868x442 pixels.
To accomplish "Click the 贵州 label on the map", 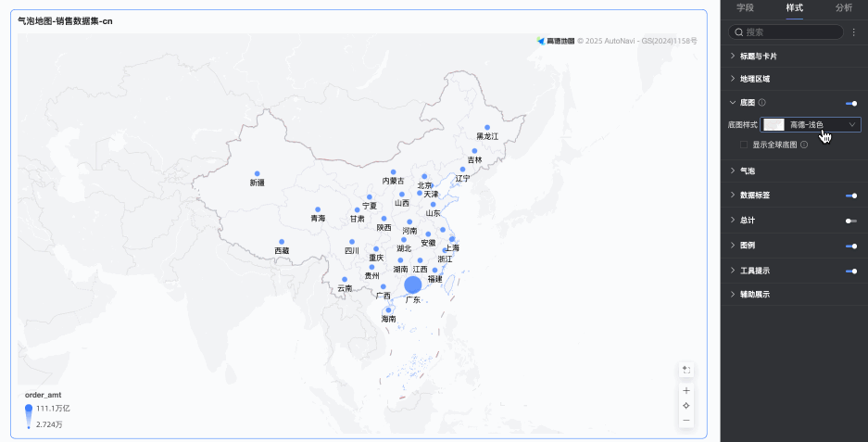I will (372, 276).
